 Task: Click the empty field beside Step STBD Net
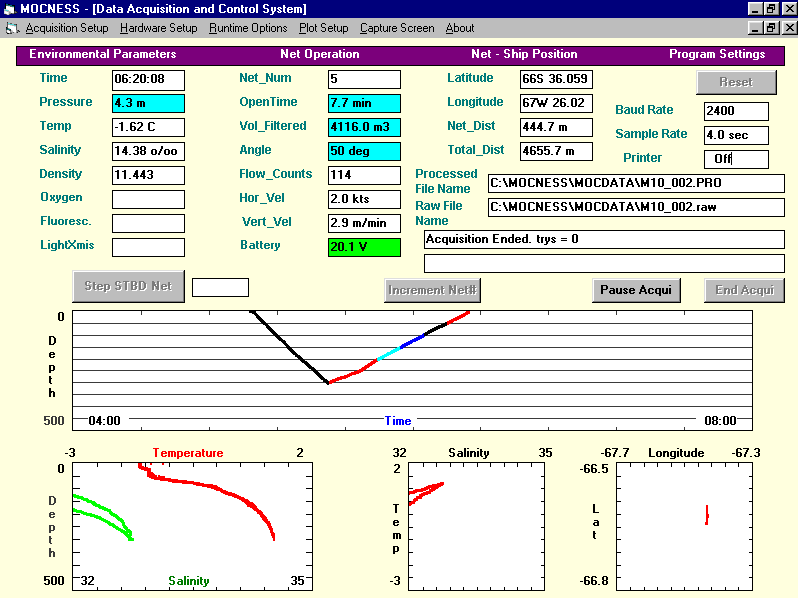(220, 287)
